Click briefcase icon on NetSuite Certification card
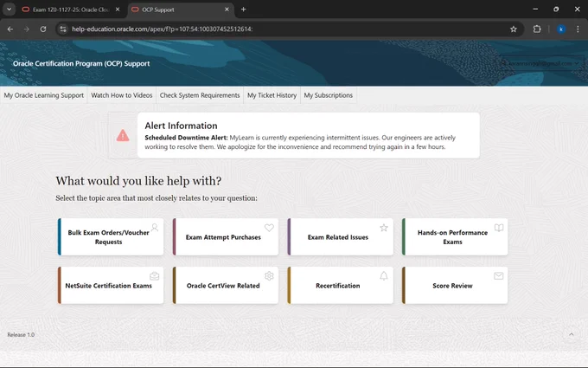588x368 pixels. tap(155, 276)
